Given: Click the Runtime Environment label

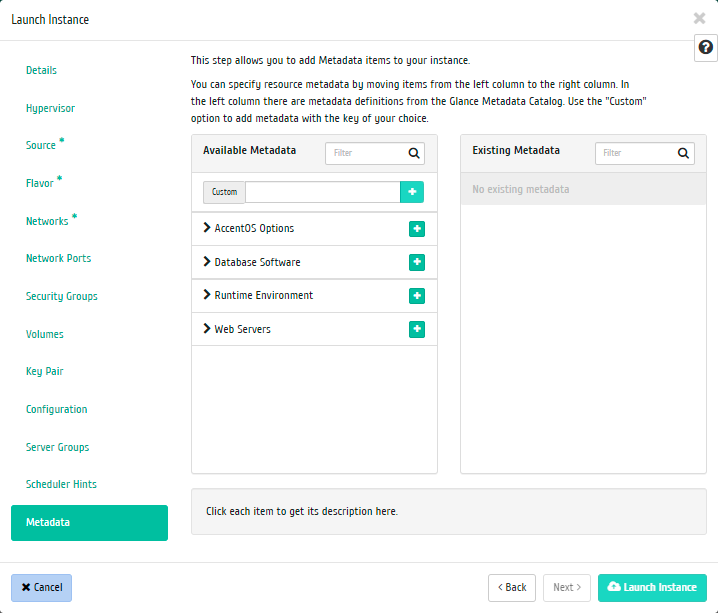Looking at the screenshot, I should point(264,295).
